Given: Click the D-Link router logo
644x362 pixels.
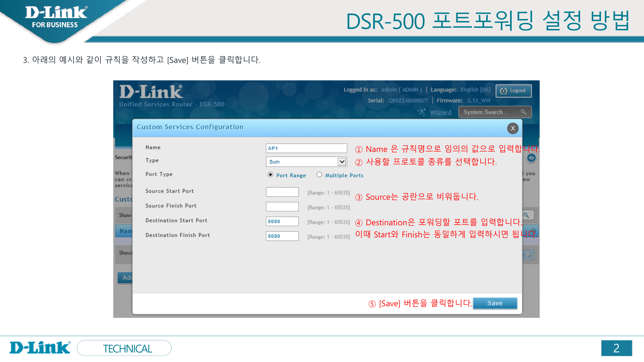Looking at the screenshot, I should [151, 92].
